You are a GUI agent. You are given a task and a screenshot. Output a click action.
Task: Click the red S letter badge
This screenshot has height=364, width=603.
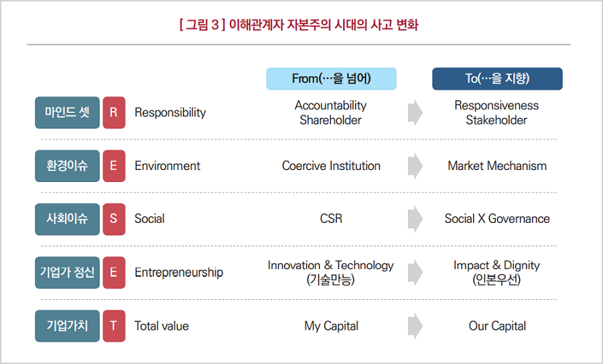tap(114, 219)
